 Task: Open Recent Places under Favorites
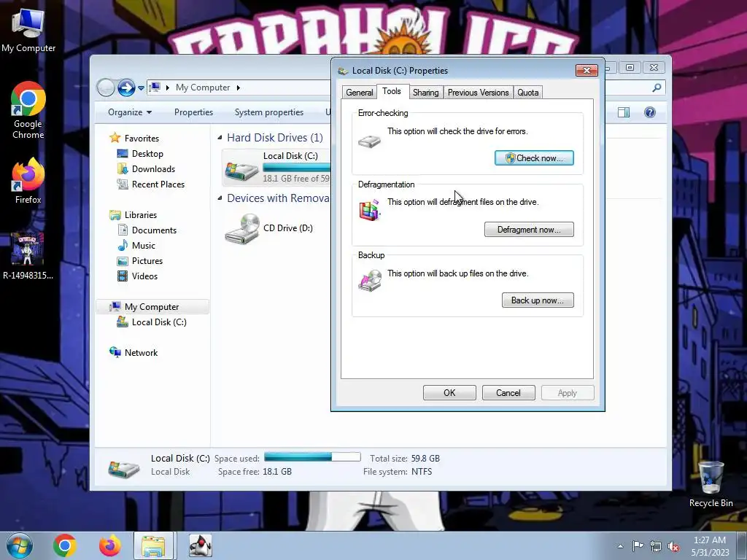(x=158, y=184)
